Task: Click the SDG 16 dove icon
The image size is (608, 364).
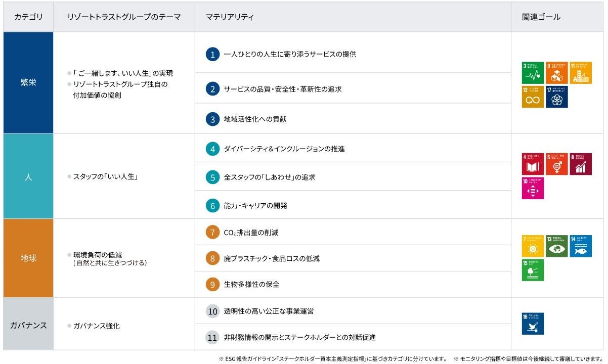Action: pyautogui.click(x=533, y=324)
